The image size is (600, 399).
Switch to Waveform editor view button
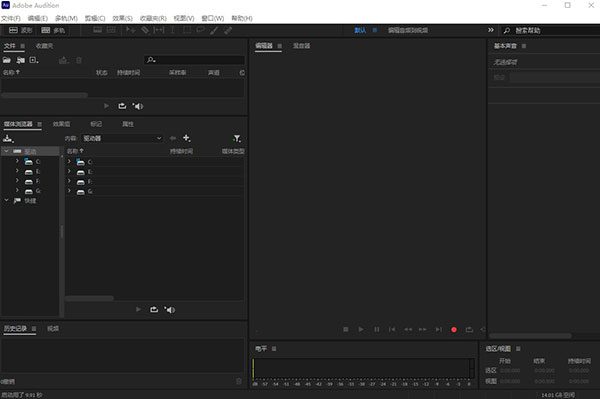[x=21, y=30]
